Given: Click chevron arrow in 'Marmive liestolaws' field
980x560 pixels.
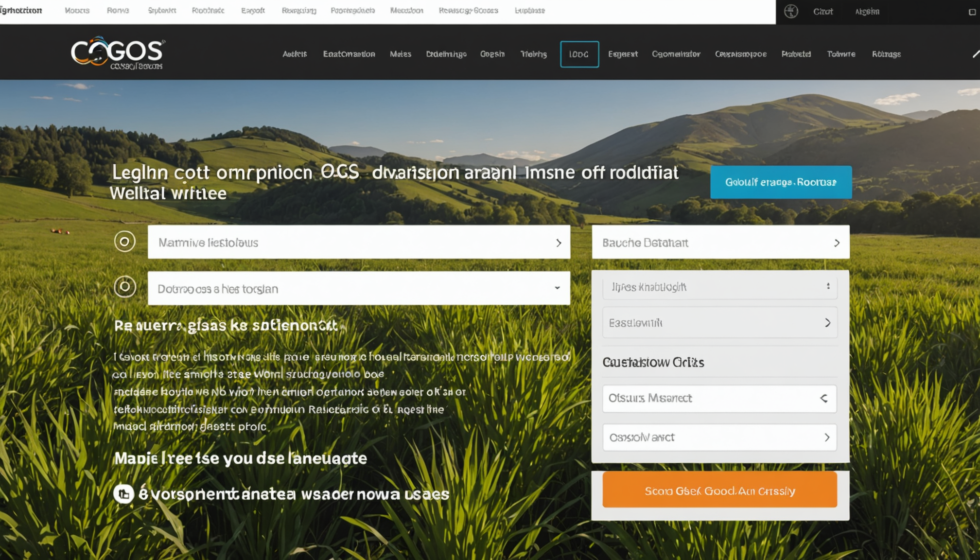Looking at the screenshot, I should pos(559,243).
